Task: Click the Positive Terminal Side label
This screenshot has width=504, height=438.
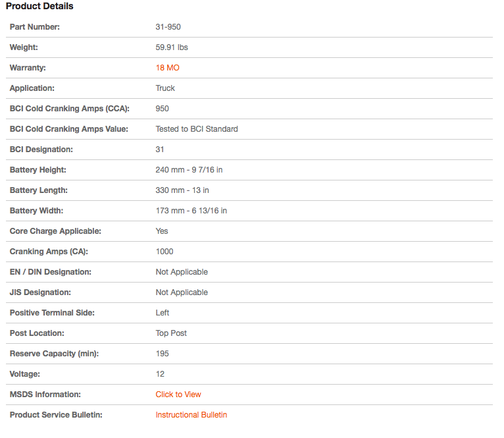Action: (x=52, y=313)
